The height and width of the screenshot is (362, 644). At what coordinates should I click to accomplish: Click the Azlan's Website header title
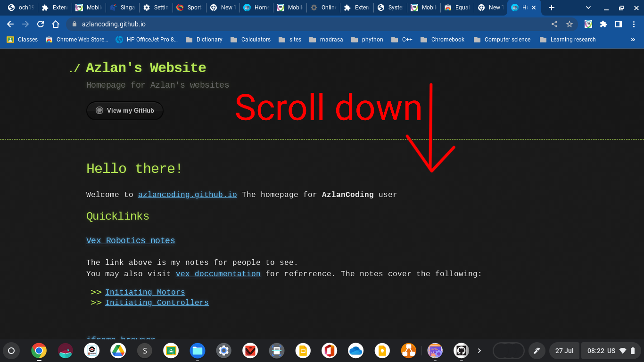pos(146,68)
